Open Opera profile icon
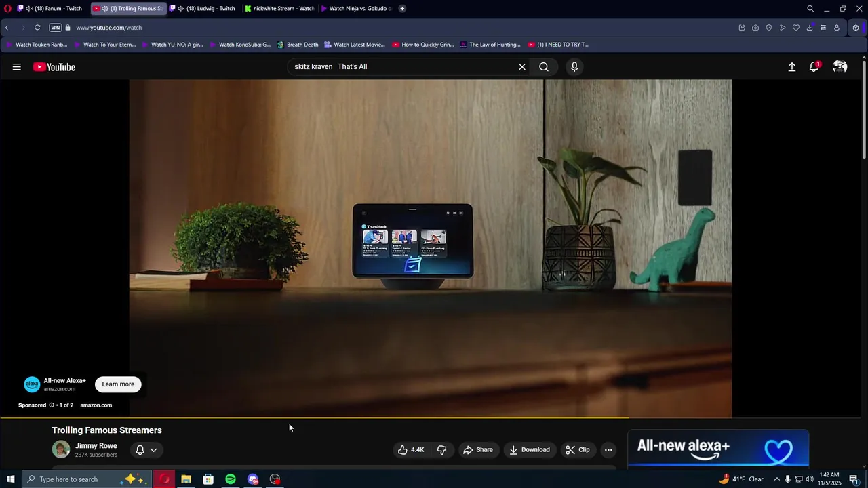 (837, 28)
